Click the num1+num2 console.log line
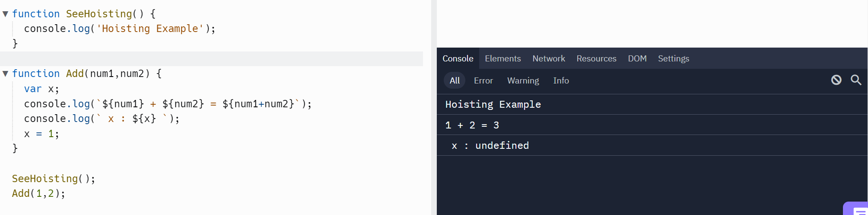868x215 pixels. point(168,104)
